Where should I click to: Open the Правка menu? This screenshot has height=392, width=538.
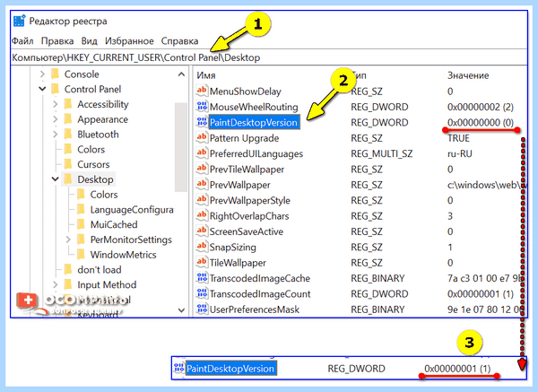(57, 41)
